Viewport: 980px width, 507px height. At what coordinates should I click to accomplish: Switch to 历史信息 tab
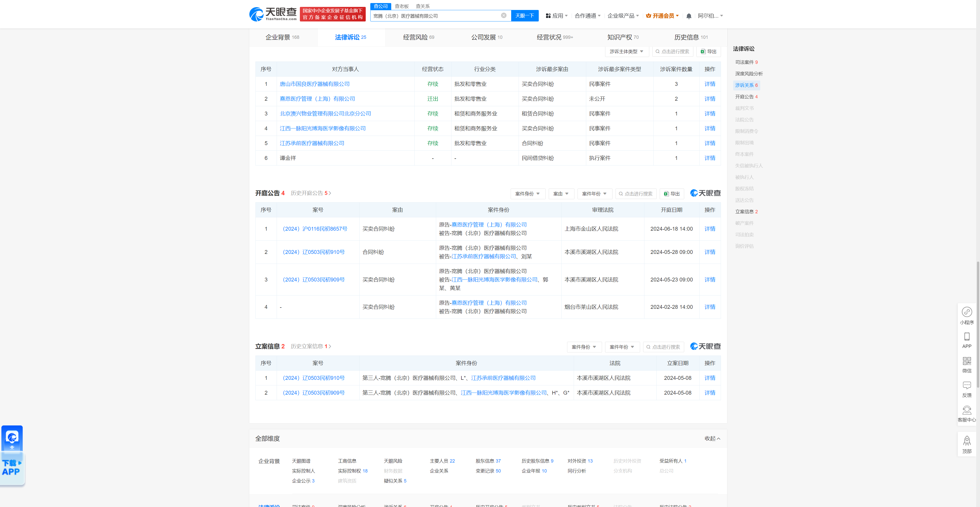coord(691,37)
